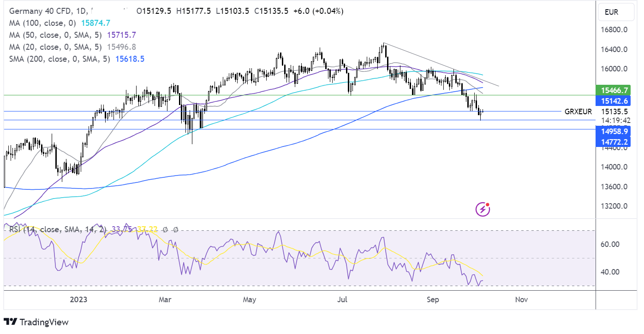This screenshot has width=644, height=334.
Task: Click the 15135.5 last price value
Action: click(614, 111)
